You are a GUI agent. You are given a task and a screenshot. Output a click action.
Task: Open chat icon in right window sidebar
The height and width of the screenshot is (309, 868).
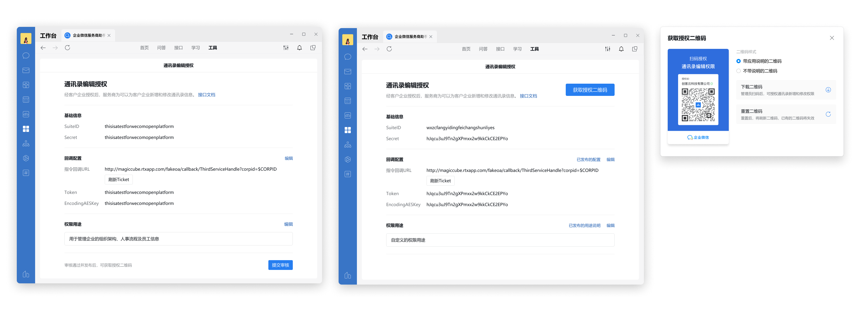click(348, 57)
